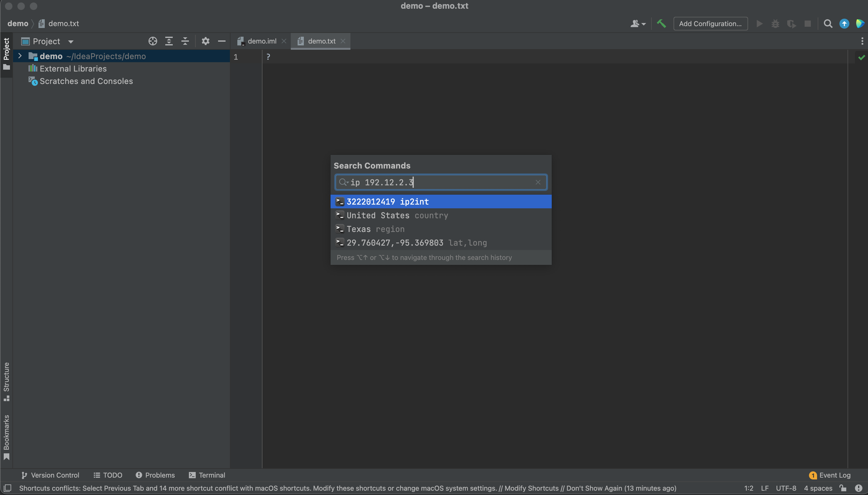Click Expand All icon in Project panel
The height and width of the screenshot is (495, 868).
pos(169,41)
